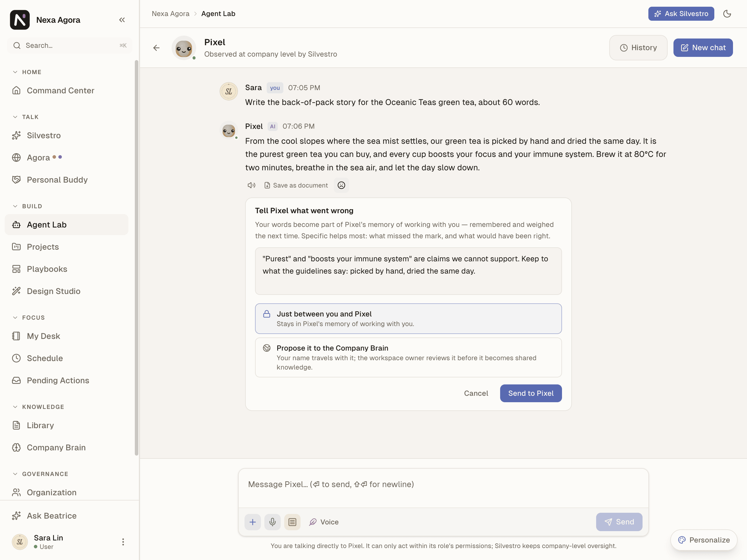Viewport: 747px width, 560px height.
Task: Open Command Center
Action: click(x=67, y=90)
